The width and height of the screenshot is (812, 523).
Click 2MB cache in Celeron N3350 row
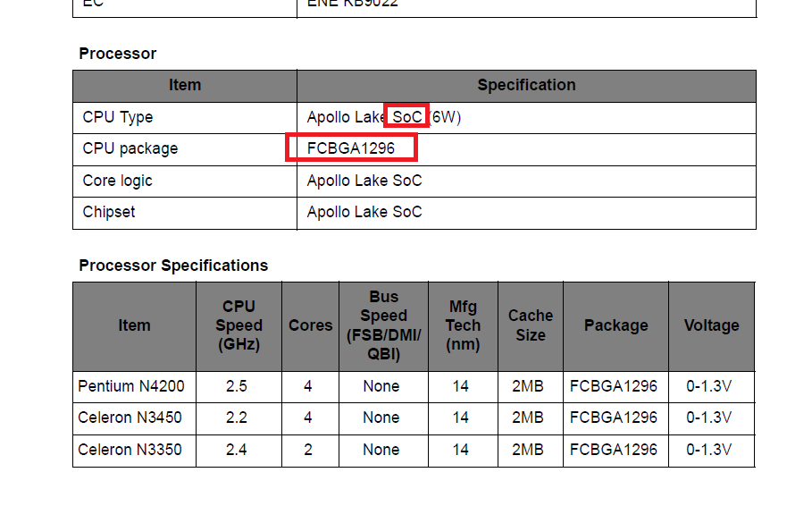click(x=528, y=450)
